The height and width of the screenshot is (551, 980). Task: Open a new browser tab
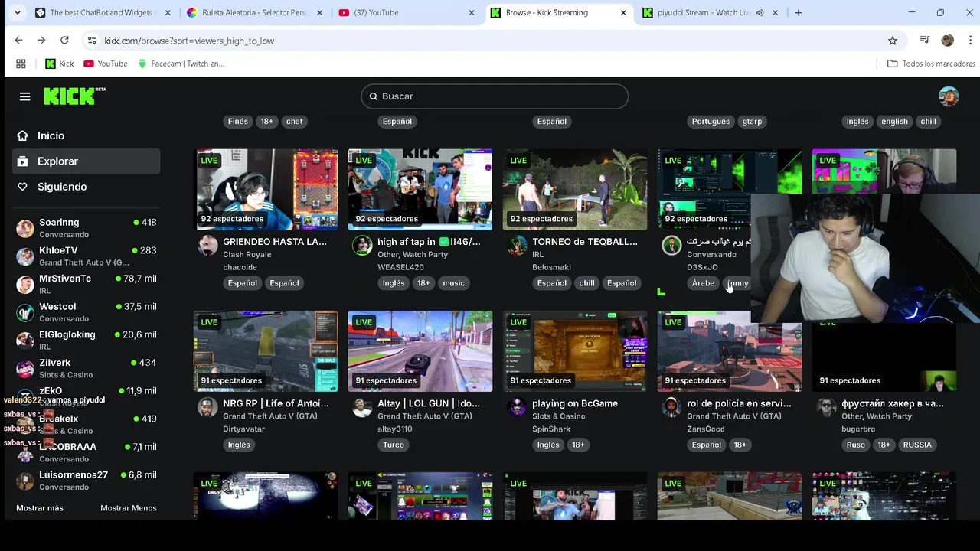tap(799, 12)
